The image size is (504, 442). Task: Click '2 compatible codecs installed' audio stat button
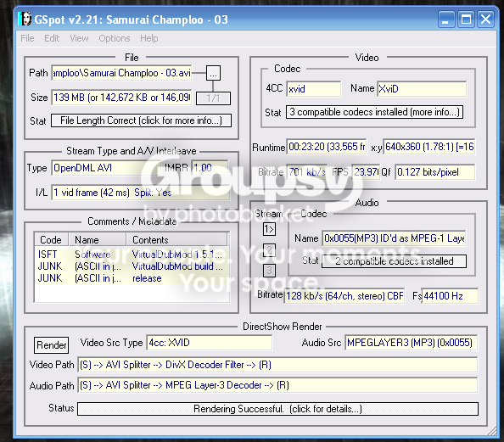pyautogui.click(x=394, y=261)
